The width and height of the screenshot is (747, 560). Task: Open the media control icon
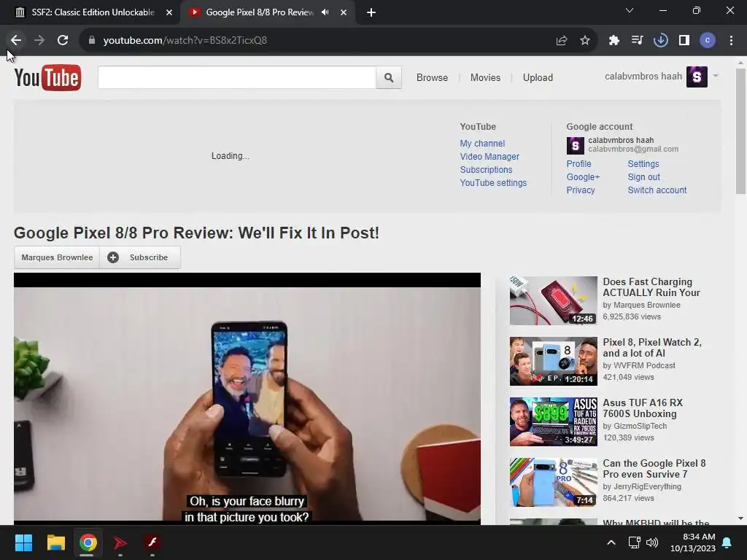click(638, 41)
